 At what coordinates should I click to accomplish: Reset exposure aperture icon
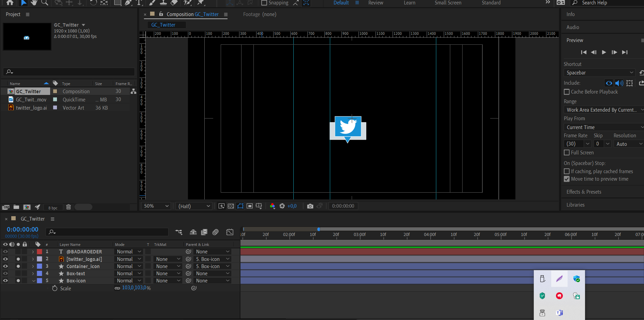pos(282,206)
